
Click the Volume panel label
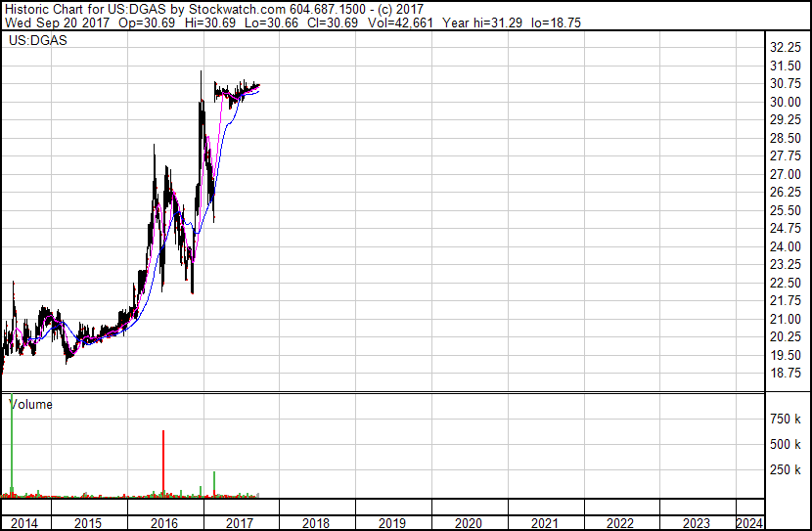click(x=30, y=404)
